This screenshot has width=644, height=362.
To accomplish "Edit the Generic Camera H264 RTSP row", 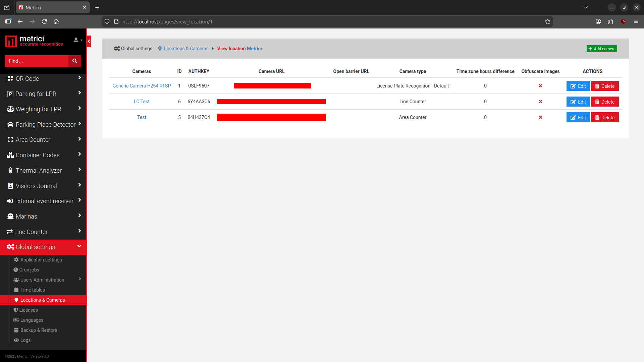I will (578, 86).
